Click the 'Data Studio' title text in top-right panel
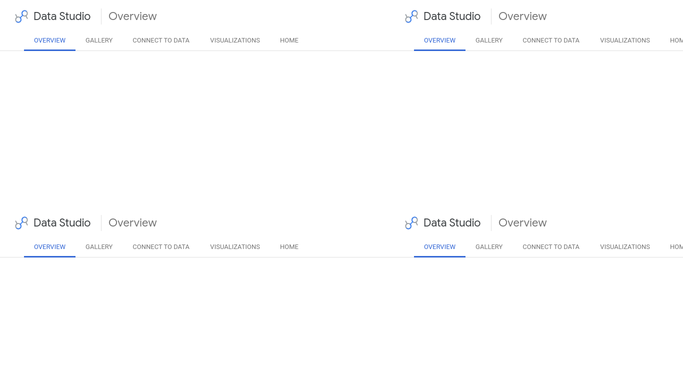683x384 pixels. tap(452, 17)
